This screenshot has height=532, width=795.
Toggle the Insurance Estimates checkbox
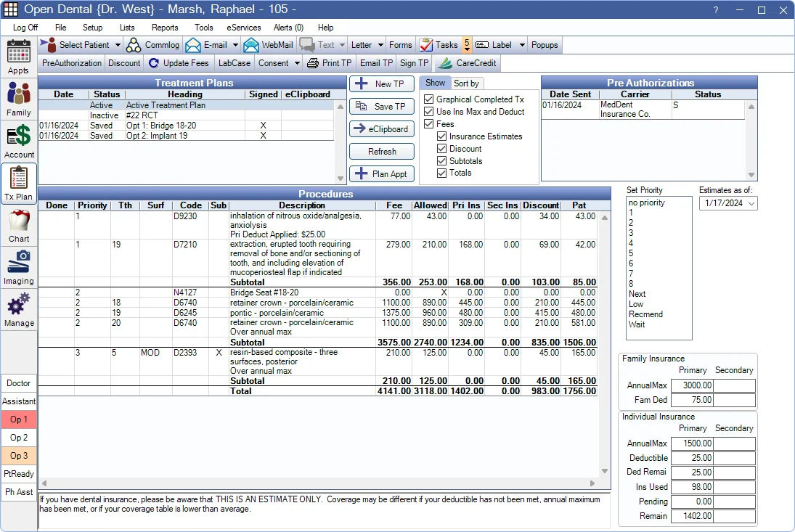click(x=441, y=136)
